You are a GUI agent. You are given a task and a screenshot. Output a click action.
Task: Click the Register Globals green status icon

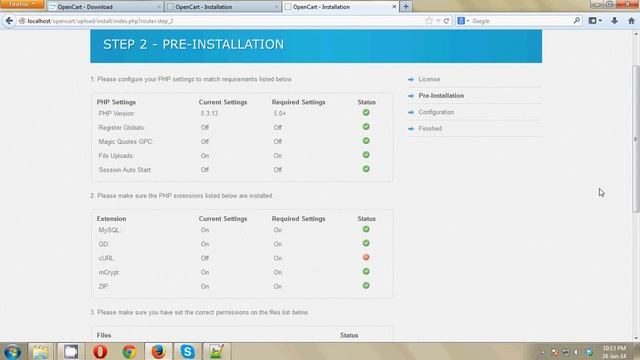point(366,127)
